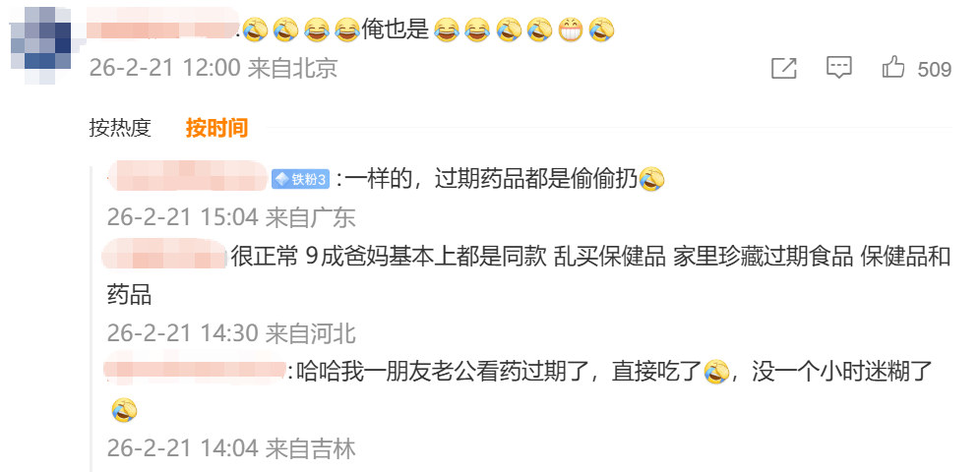Select the 按时间 sorting tab

(x=216, y=128)
